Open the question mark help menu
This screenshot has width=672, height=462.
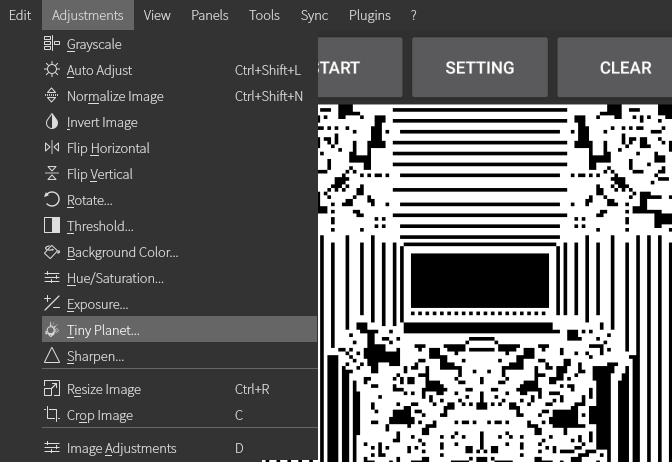tap(413, 15)
